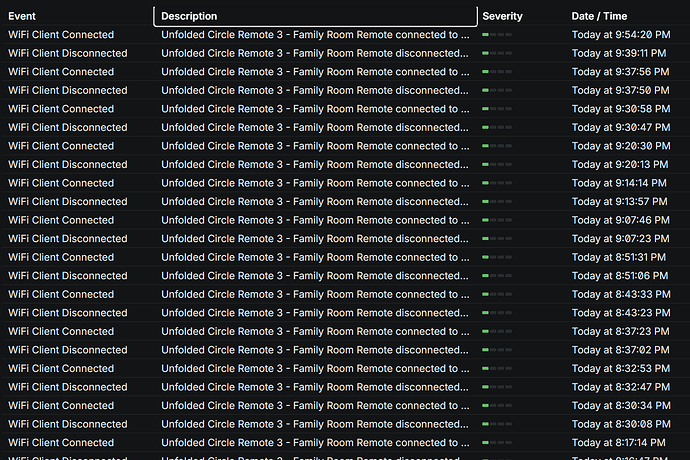Select the timestamp Today at 9:14:14 PM
Screen dimensions: 690x460
point(619,183)
